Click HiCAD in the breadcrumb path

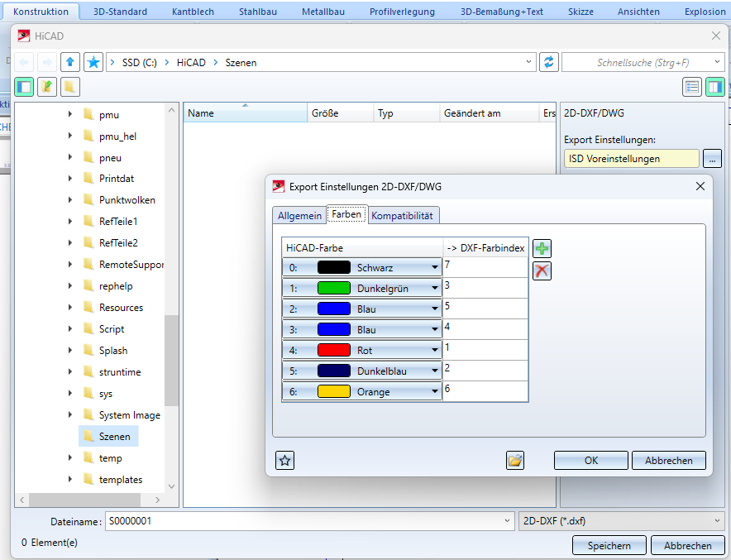click(191, 63)
